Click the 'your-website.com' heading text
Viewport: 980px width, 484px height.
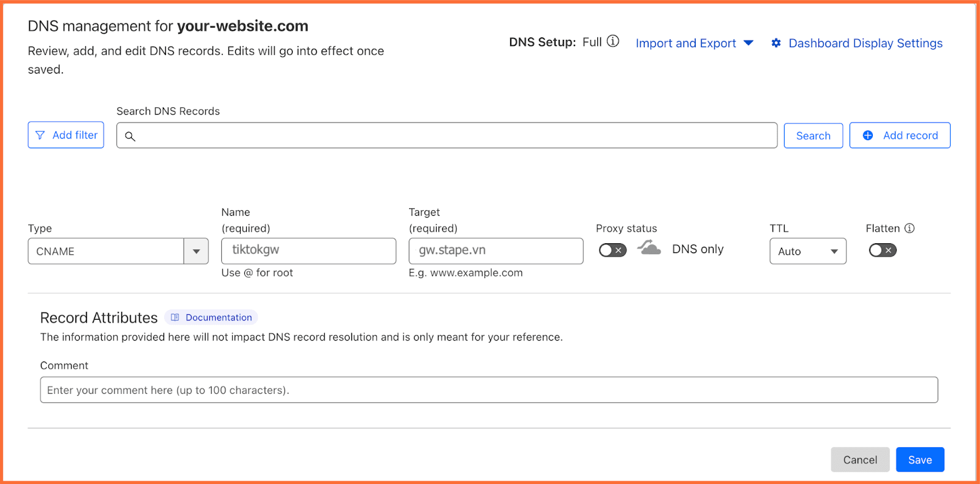[x=243, y=26]
